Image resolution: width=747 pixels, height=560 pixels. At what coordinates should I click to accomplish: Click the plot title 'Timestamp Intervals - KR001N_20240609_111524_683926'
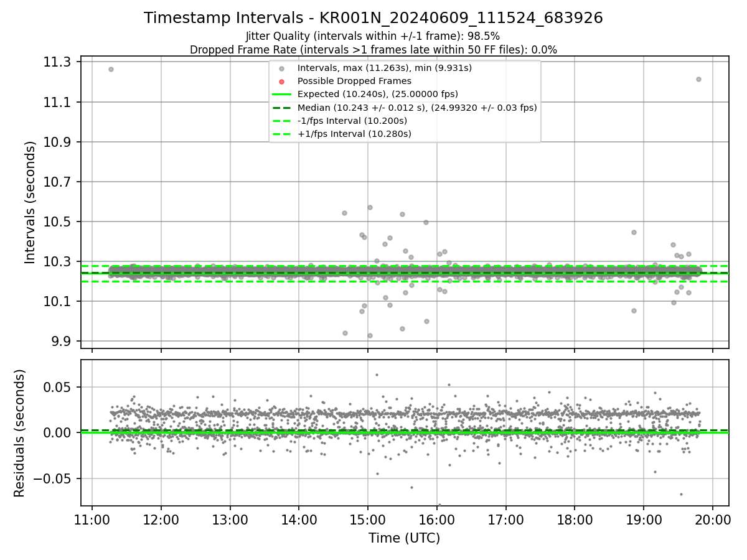374,18
